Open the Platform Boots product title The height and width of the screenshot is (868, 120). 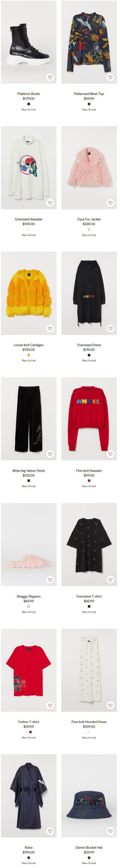click(29, 94)
